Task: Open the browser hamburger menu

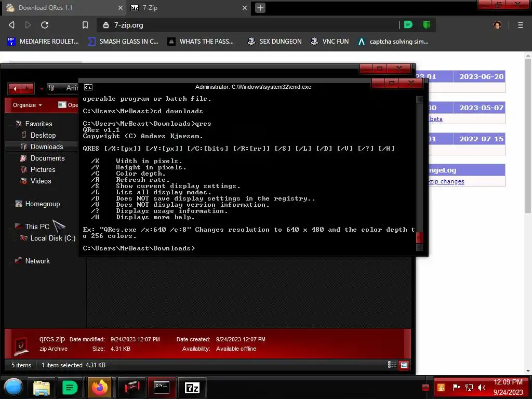Action: tap(521, 25)
